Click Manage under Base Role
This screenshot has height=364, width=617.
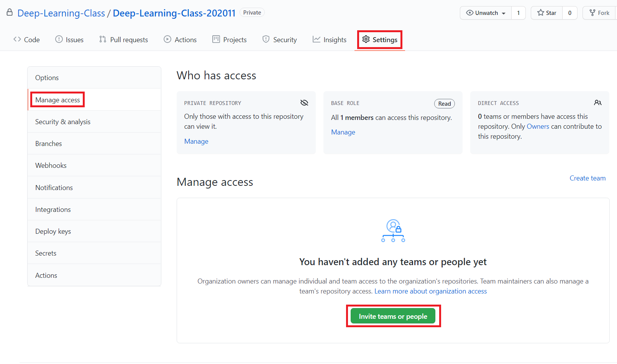(343, 132)
